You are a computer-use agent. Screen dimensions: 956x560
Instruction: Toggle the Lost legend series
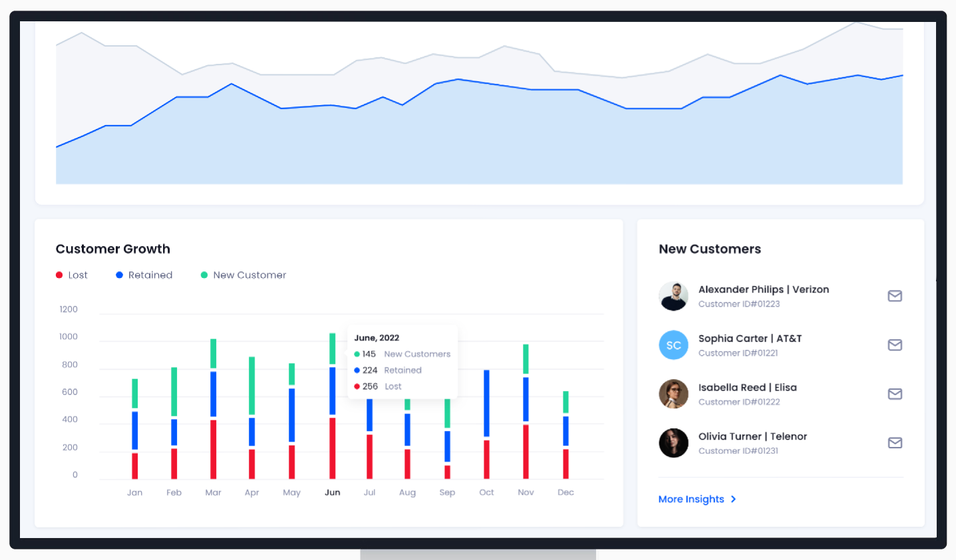72,275
